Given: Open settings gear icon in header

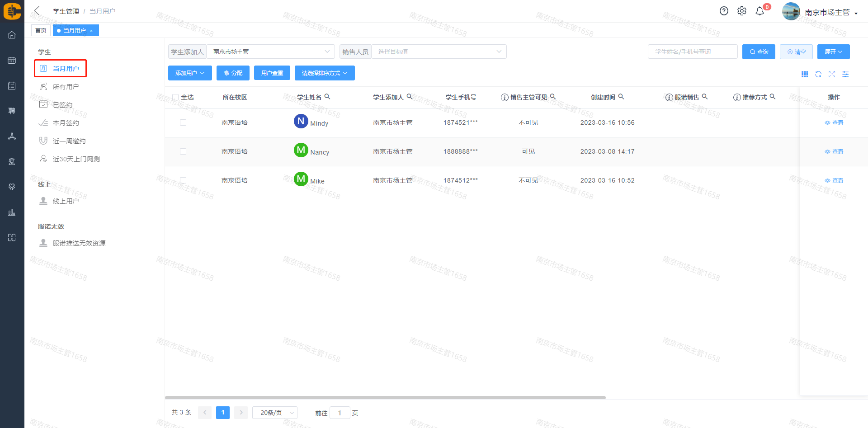Looking at the screenshot, I should [x=742, y=11].
